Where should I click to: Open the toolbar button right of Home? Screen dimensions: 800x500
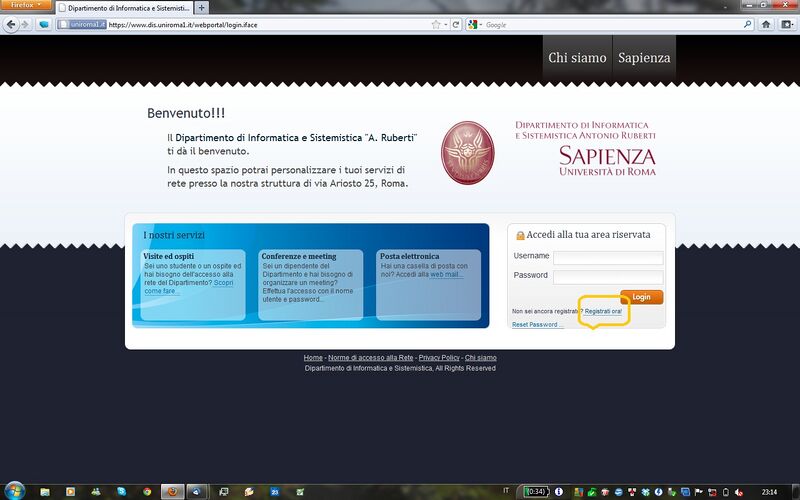point(787,24)
